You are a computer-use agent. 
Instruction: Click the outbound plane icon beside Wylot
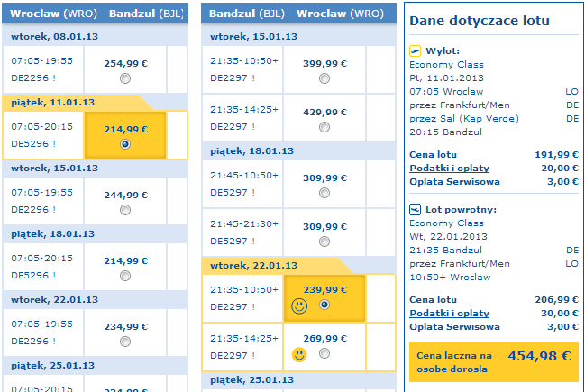point(416,51)
